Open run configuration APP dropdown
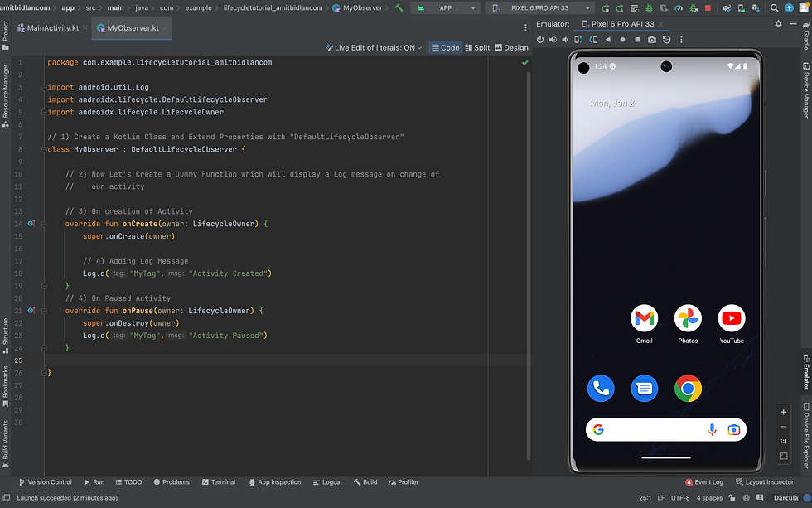 446,7
